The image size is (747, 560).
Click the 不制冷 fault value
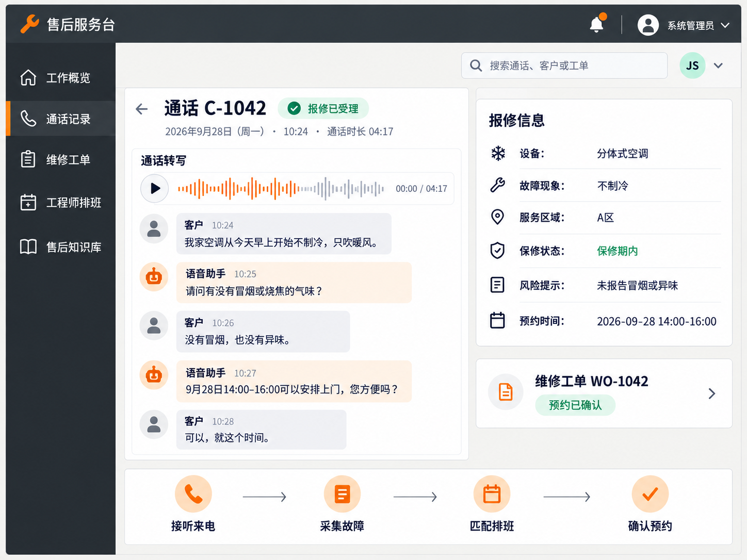click(x=612, y=186)
